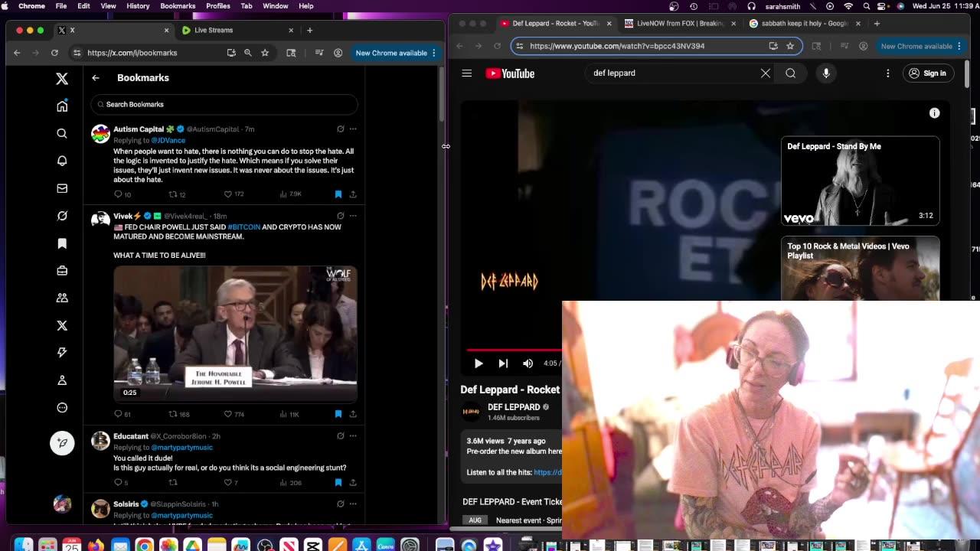Open @JDVance mention link
The height and width of the screenshot is (551, 980).
tap(168, 141)
